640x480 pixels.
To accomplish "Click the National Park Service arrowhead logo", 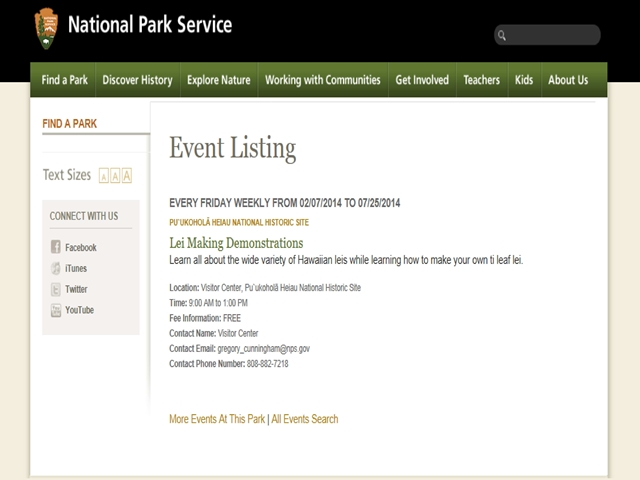I will click(x=46, y=28).
